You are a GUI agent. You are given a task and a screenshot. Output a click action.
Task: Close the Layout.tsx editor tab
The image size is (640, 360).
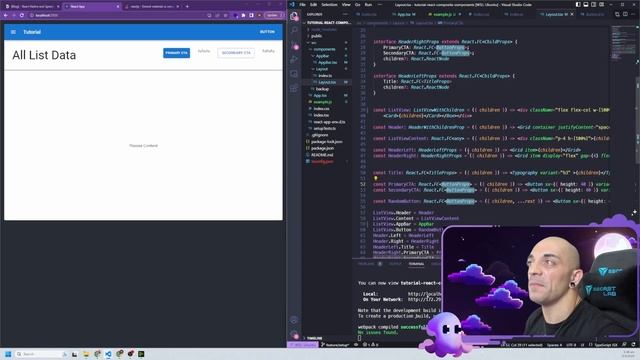572,14
